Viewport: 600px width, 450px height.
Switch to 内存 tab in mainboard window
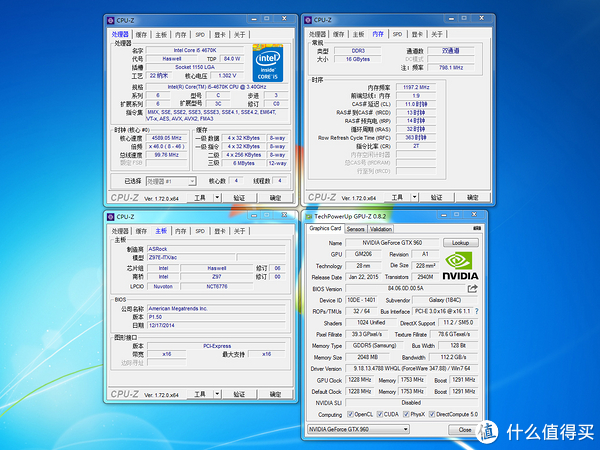pos(181,231)
